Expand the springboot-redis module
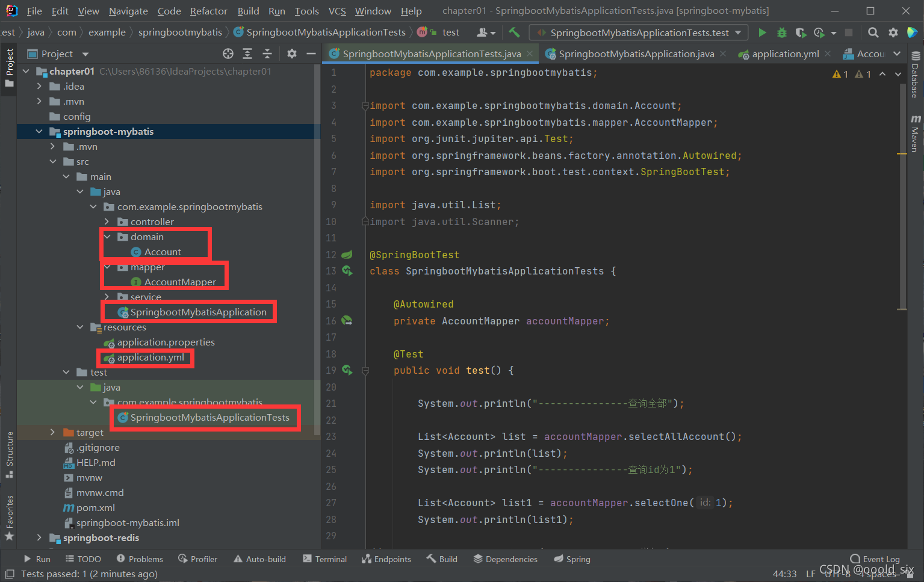The image size is (924, 582). click(x=39, y=537)
